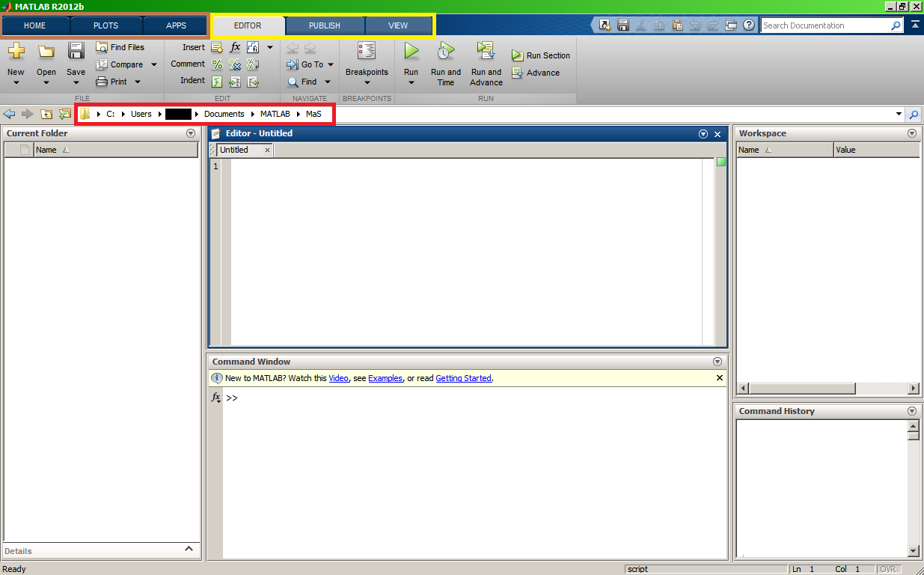Open the Getting Started link

[463, 378]
